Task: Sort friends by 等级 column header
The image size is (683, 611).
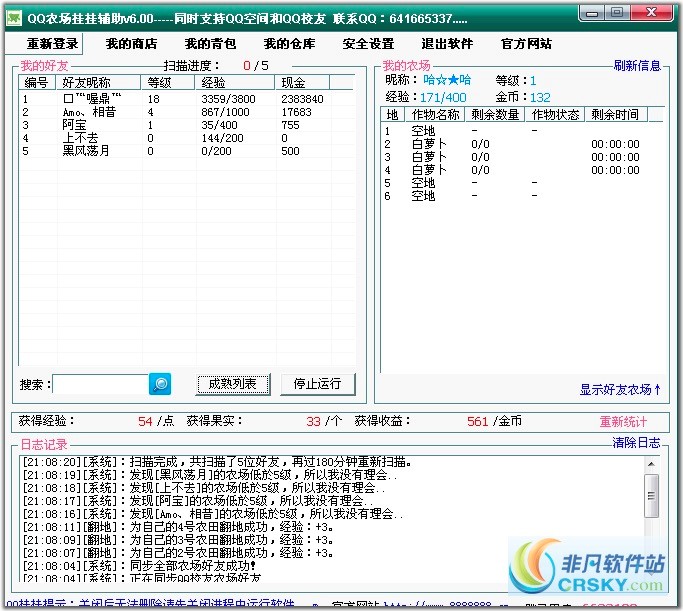Action: pyautogui.click(x=160, y=83)
